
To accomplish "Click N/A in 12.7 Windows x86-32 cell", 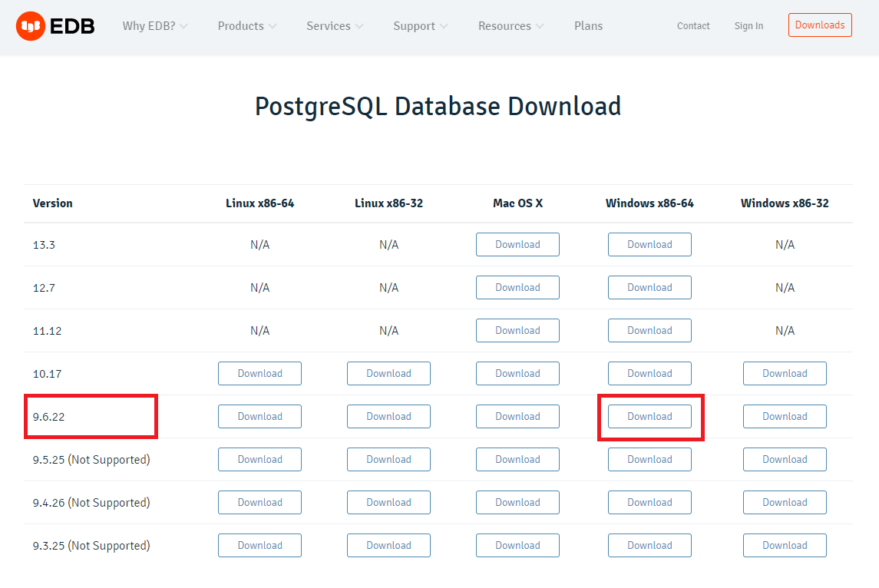I will 785,288.
